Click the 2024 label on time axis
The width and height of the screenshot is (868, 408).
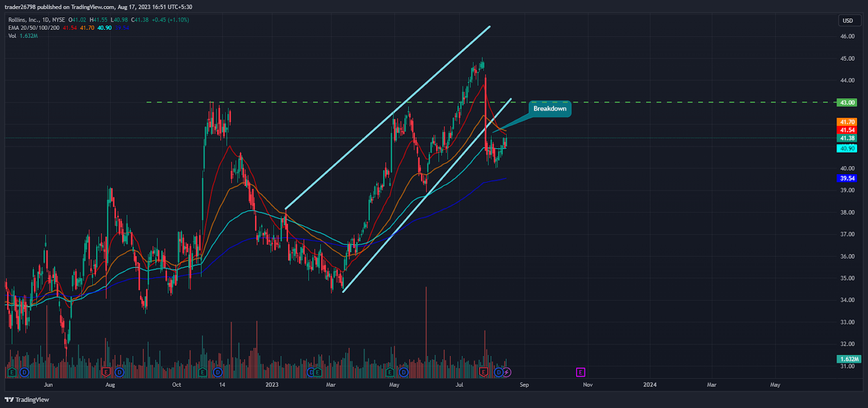point(649,385)
